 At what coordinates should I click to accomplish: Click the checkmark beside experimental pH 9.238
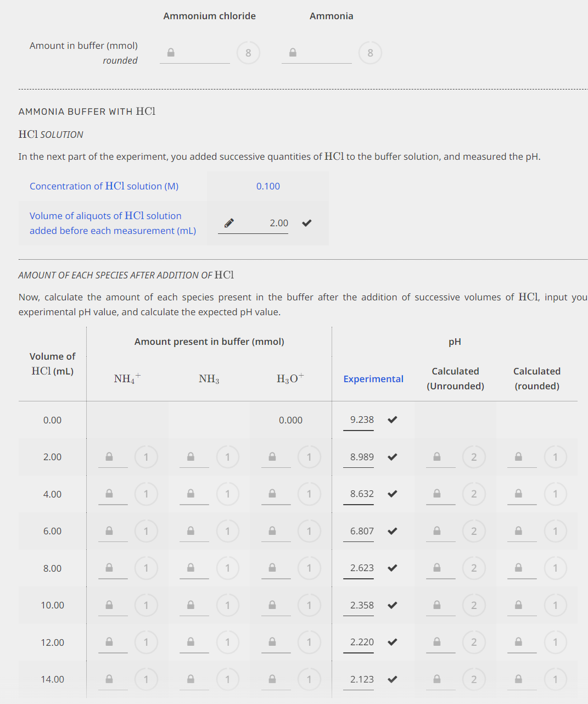click(x=392, y=419)
